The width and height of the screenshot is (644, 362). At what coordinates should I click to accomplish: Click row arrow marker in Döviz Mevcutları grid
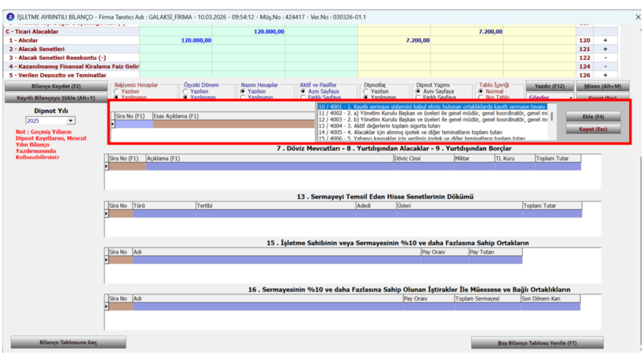coord(106,166)
